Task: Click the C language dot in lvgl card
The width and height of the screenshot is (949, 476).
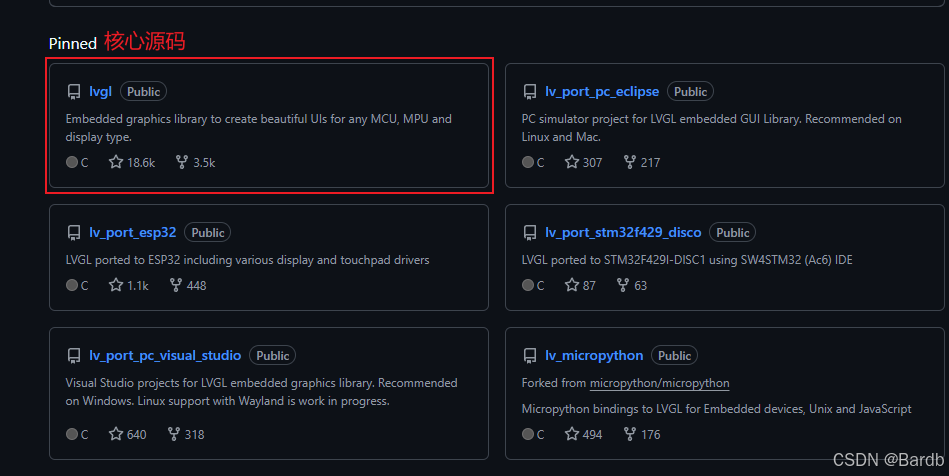Action: (x=71, y=162)
